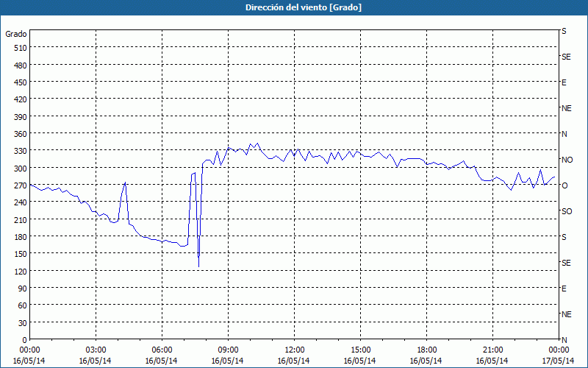Select the 150 y-axis value

[21, 254]
